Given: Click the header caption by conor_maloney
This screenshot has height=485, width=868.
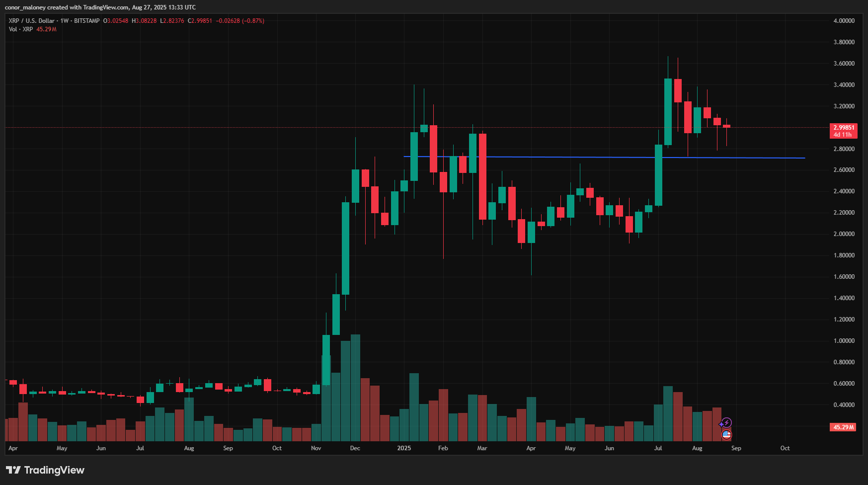Looking at the screenshot, I should pyautogui.click(x=100, y=7).
